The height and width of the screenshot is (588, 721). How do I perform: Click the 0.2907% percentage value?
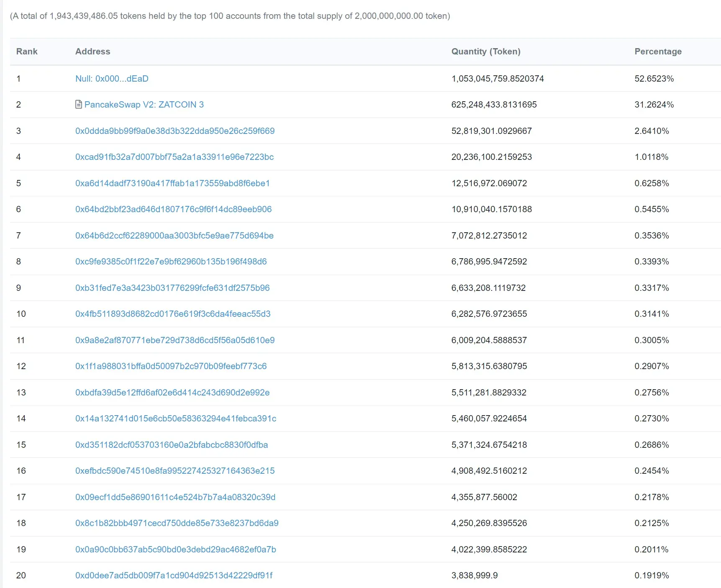[x=652, y=366]
